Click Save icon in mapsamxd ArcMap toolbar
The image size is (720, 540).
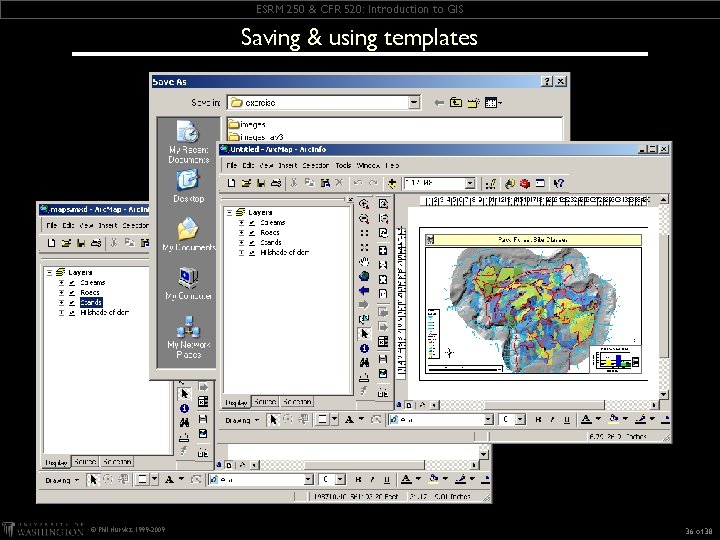click(x=81, y=243)
